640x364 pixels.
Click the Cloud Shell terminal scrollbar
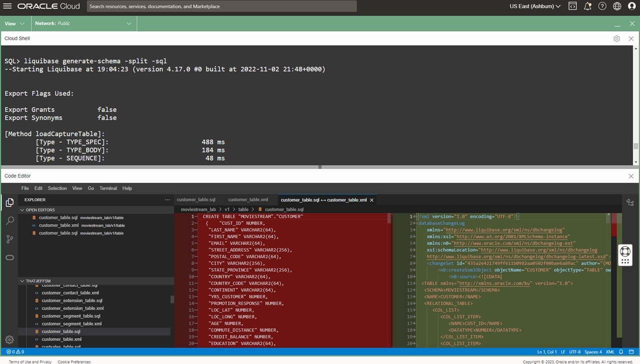636,146
